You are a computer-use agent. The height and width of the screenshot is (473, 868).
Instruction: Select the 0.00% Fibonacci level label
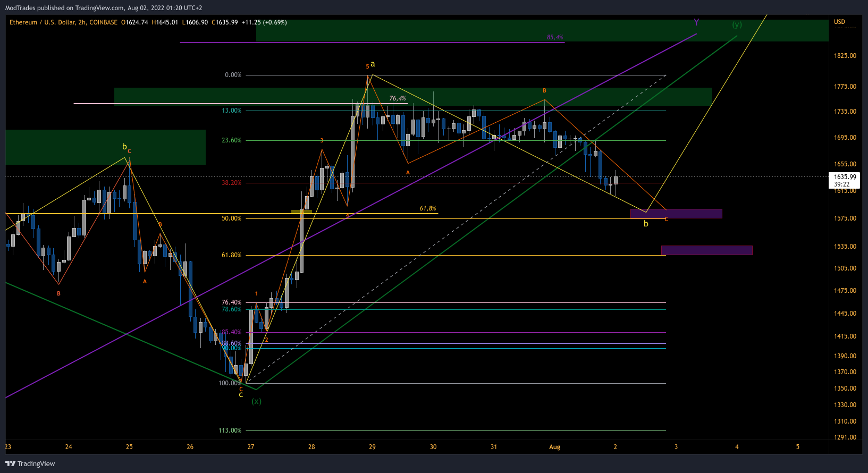click(233, 75)
